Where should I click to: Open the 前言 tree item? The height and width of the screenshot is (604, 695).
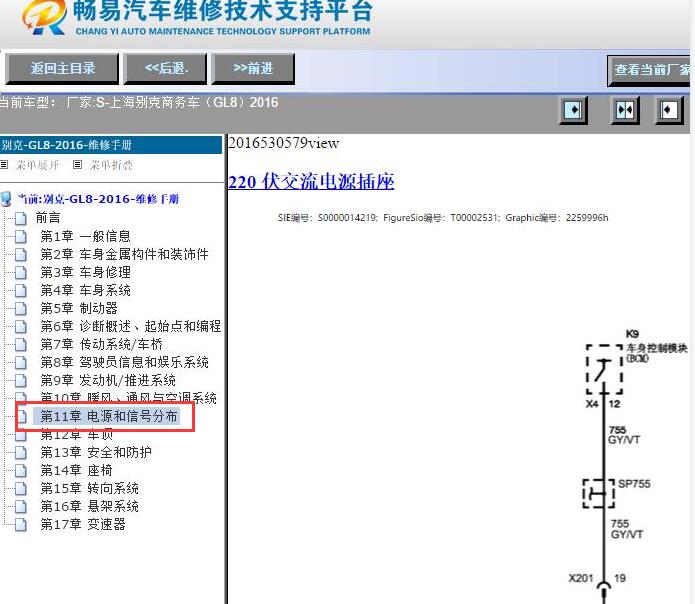click(48, 218)
